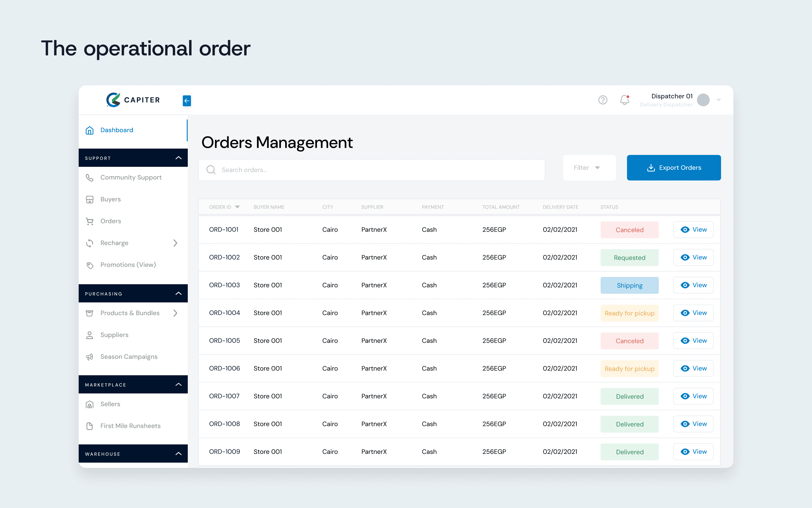Click the Buyers store icon

[90, 200]
